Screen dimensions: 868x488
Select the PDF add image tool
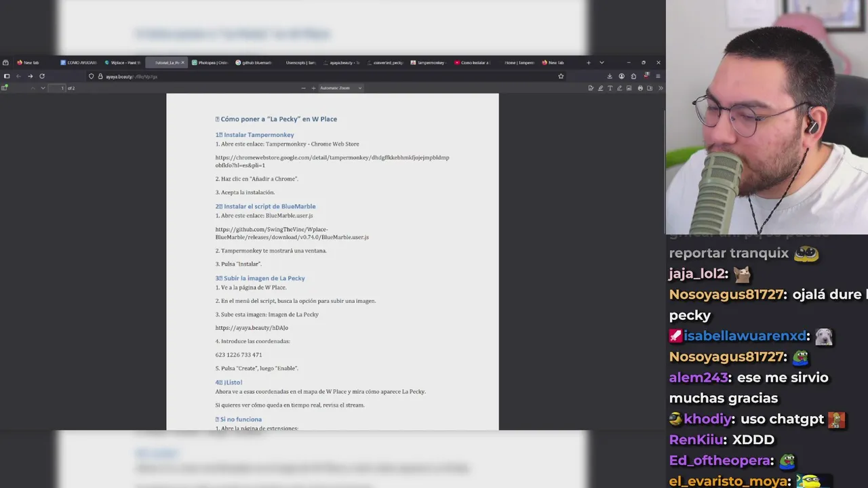629,88
